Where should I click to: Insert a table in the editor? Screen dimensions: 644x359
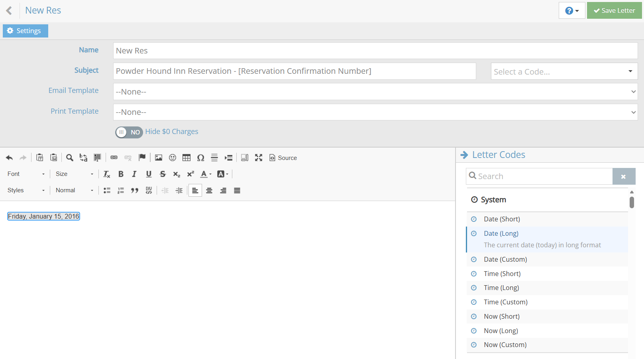coord(187,158)
